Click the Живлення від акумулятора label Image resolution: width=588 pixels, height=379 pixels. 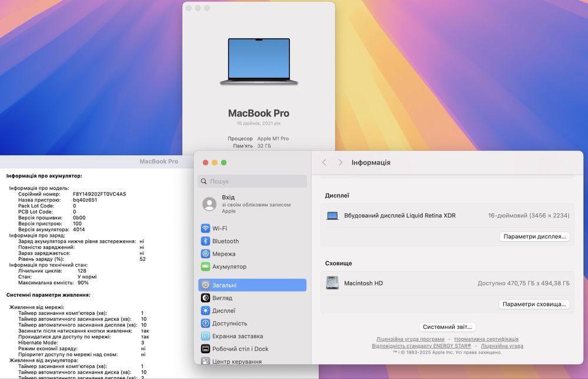44,360
